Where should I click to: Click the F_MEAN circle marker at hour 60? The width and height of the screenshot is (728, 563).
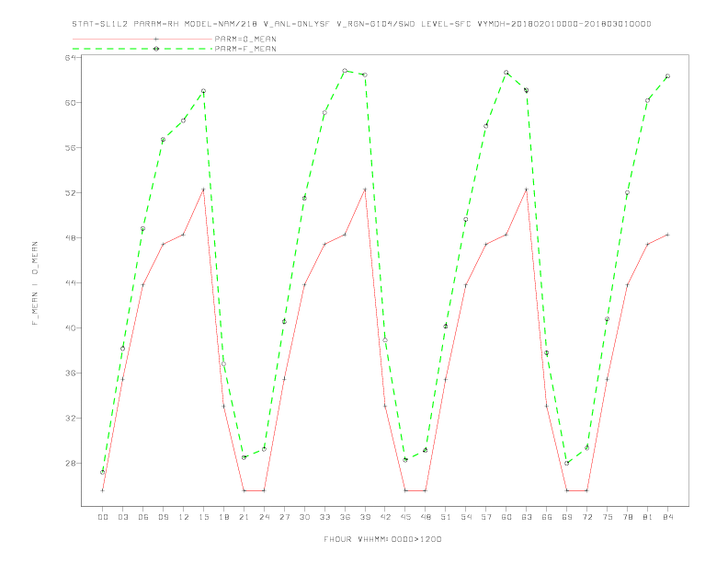click(x=506, y=73)
